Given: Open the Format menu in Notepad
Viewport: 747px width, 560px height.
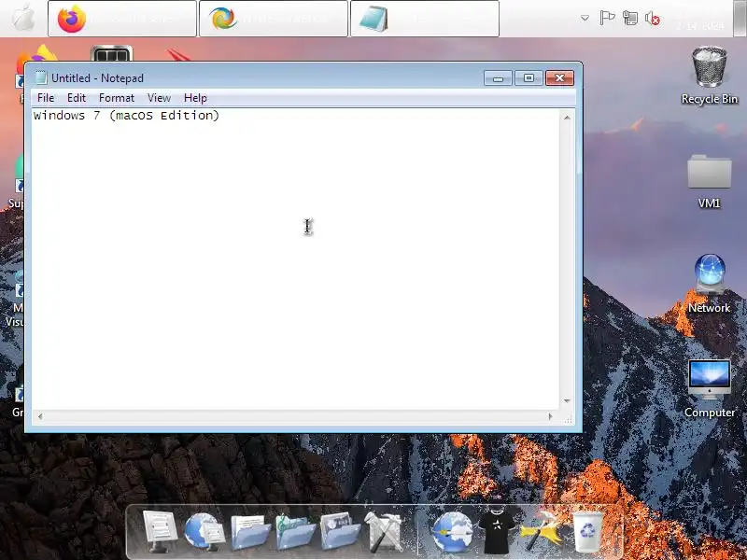Looking at the screenshot, I should coord(116,98).
